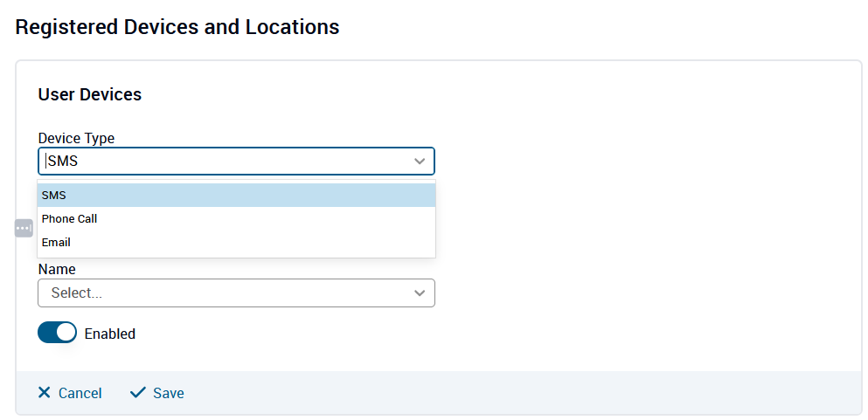Click blank panel space right of User Devices
Screen dimensions: 868x420
(x=524, y=94)
